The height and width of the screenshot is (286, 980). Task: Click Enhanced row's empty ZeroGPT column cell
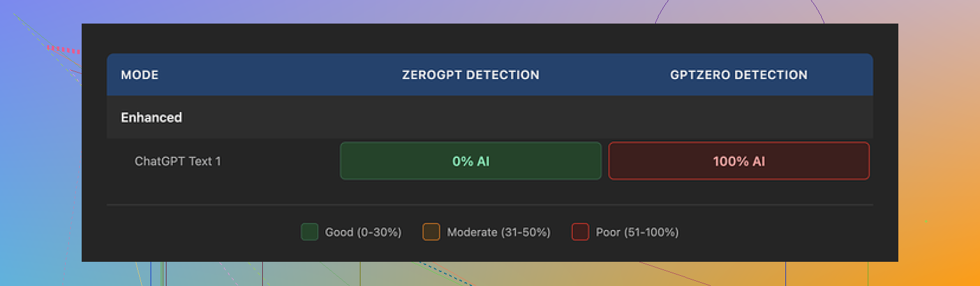click(471, 118)
